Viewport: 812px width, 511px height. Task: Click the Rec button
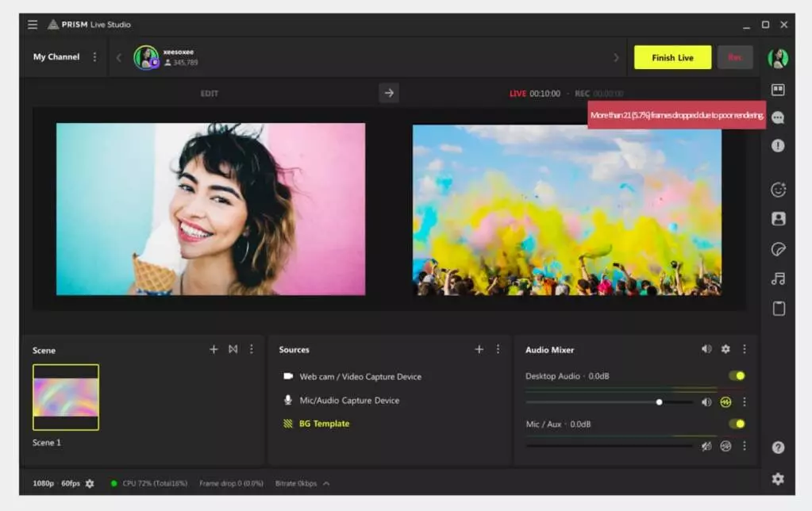(x=735, y=58)
